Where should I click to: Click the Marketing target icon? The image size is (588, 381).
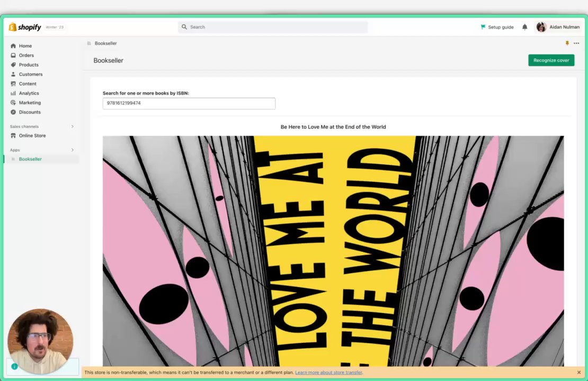coord(13,103)
